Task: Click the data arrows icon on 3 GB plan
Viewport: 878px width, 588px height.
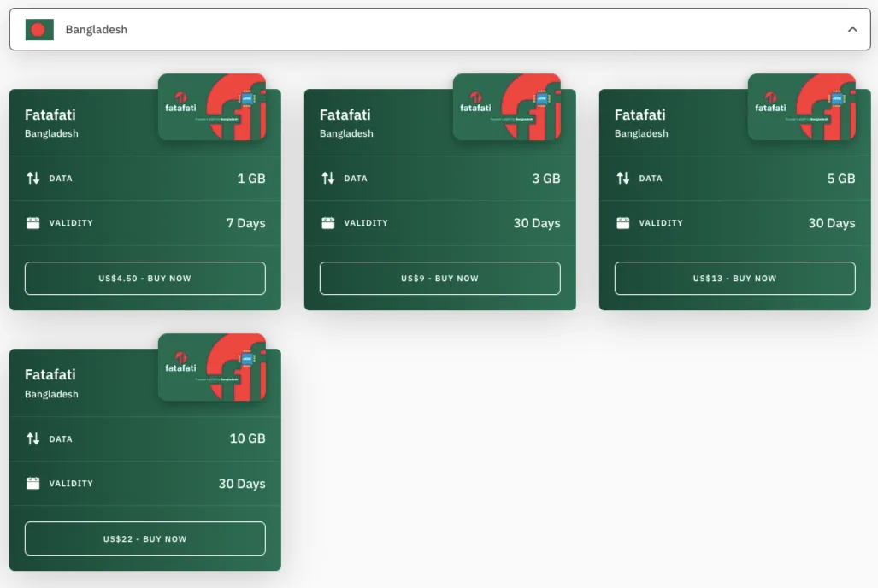Action: [x=328, y=178]
